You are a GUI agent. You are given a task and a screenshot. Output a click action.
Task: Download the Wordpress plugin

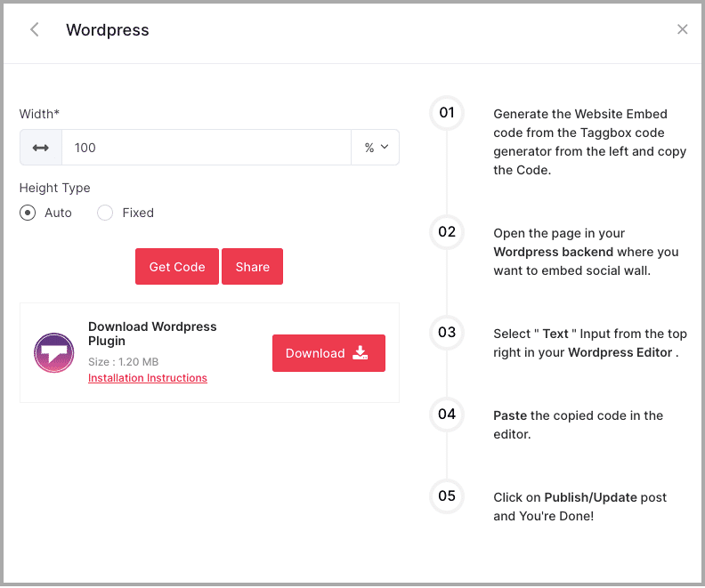click(x=328, y=353)
